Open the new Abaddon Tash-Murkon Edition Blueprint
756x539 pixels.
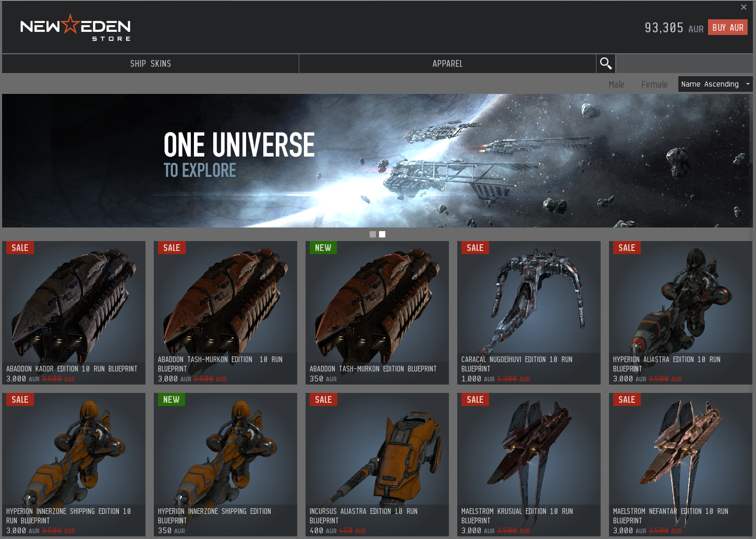[377, 313]
